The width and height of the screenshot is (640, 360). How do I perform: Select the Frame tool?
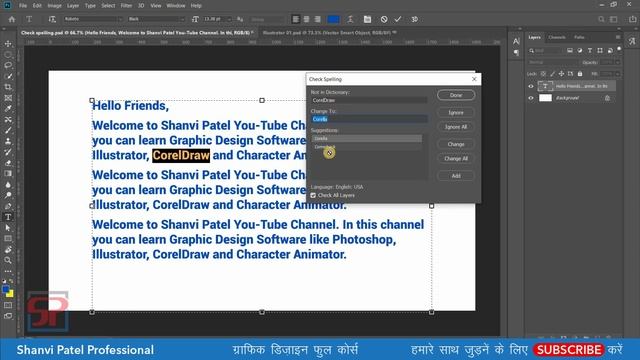coord(8,98)
